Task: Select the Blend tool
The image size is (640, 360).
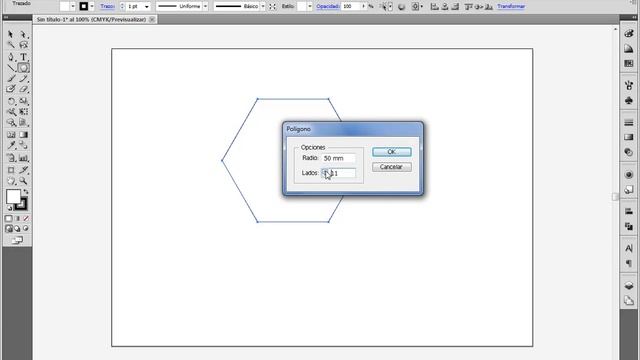Action: [23, 145]
